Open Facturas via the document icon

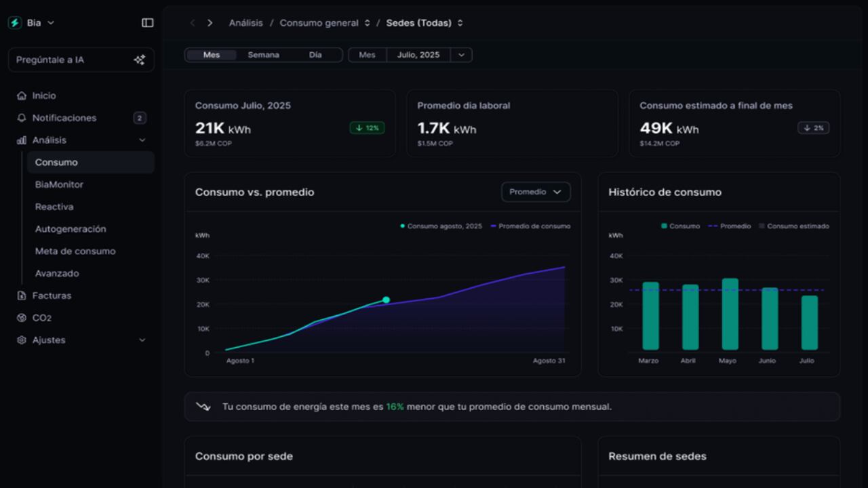pyautogui.click(x=21, y=296)
